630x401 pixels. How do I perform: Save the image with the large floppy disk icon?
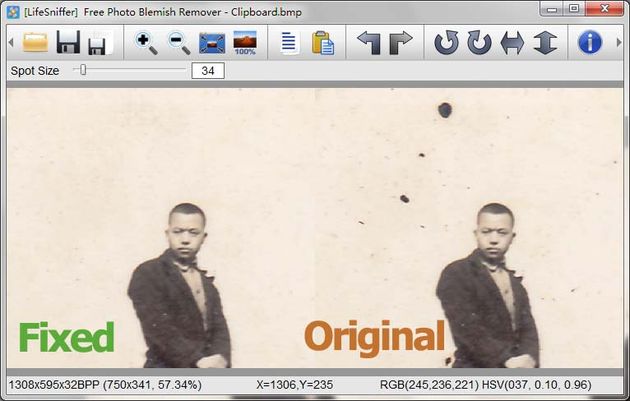point(68,42)
